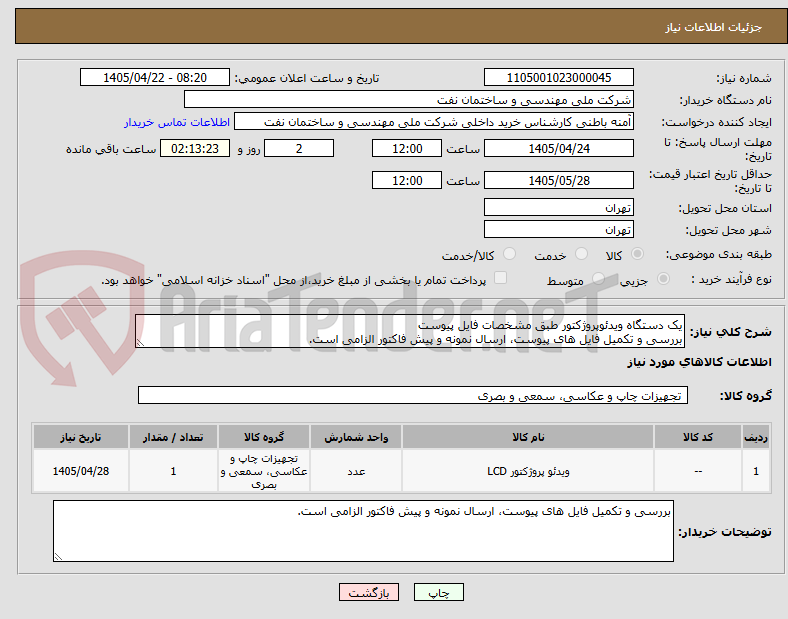Click the بازگشت back button

(369, 592)
